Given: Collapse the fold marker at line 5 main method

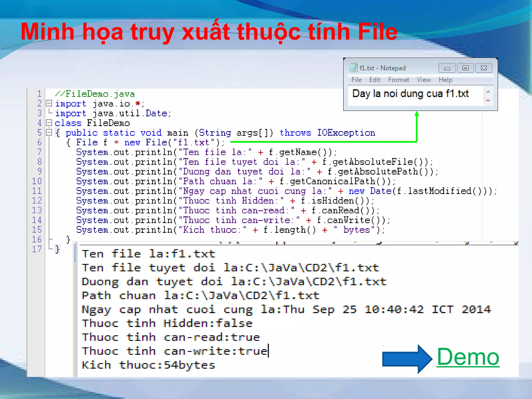Looking at the screenshot, I should (x=49, y=132).
